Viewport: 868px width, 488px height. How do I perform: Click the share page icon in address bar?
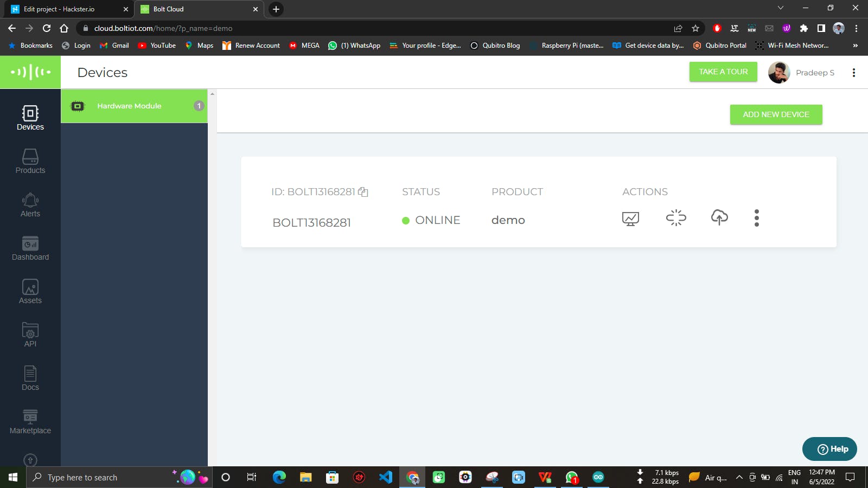pos(678,28)
